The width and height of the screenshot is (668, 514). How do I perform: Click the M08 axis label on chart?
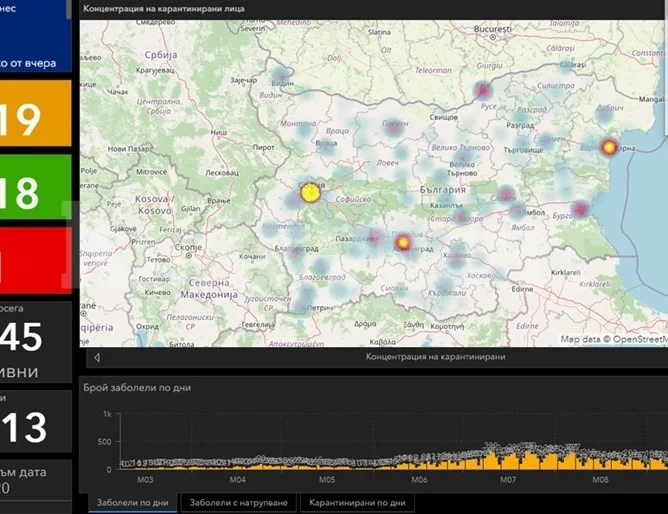click(600, 480)
